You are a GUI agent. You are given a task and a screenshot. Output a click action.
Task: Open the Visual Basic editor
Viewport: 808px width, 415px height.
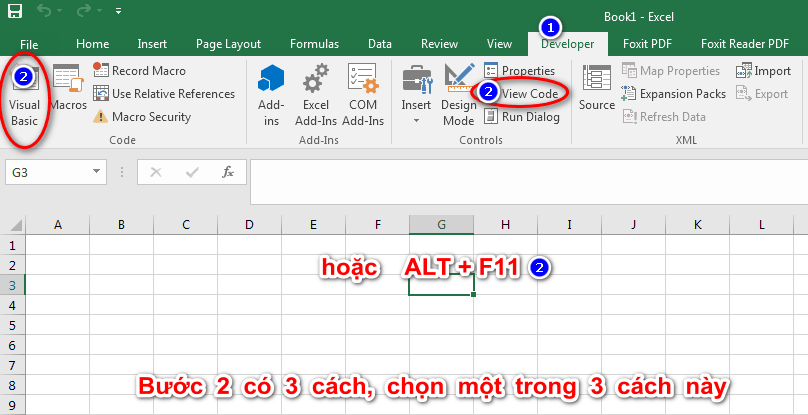[24, 96]
